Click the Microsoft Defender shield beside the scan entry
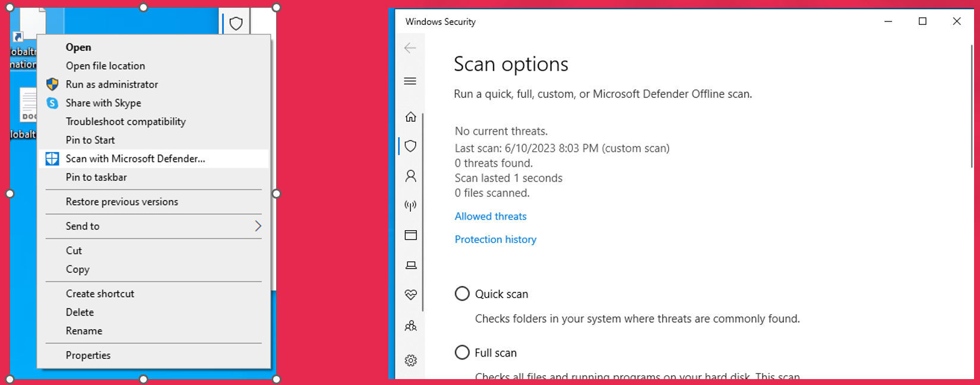 pos(52,158)
